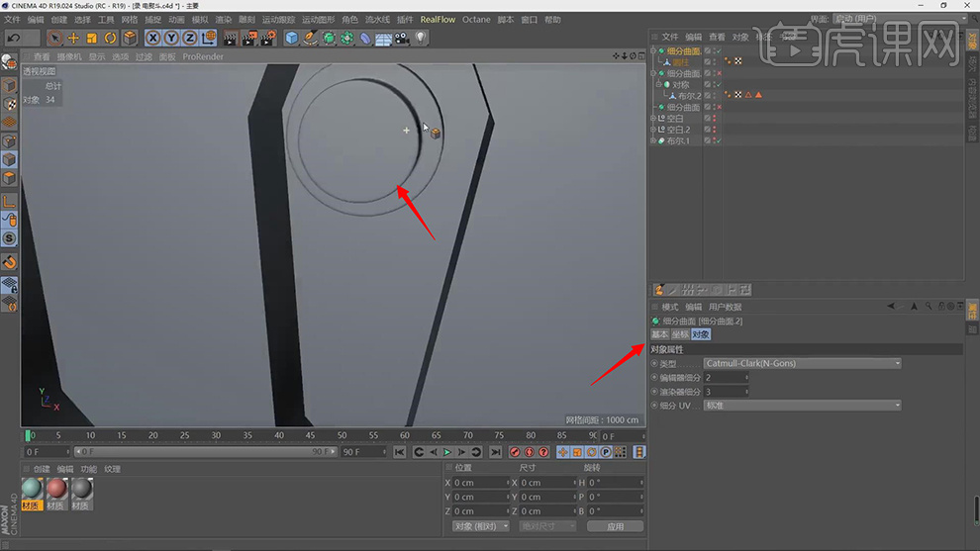Viewport: 980px width, 551px height.
Task: Click the 应用 apply button
Action: [615, 526]
